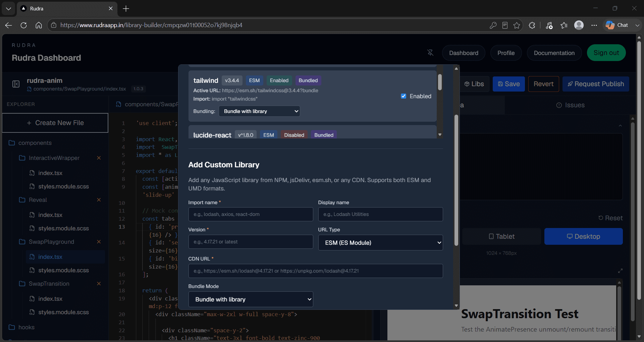The width and height of the screenshot is (644, 342).
Task: Open the Dashboard nav item
Action: [464, 53]
